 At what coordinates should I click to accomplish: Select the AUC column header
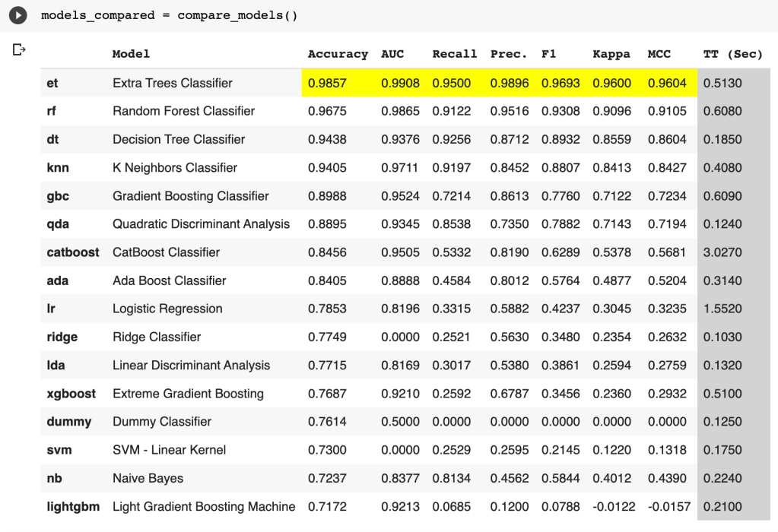click(x=392, y=54)
